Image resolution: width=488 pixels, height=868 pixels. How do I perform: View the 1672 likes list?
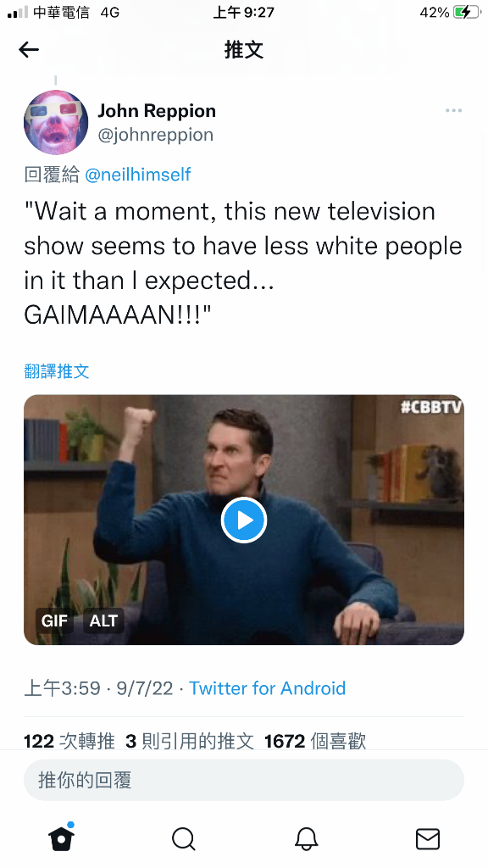pos(315,741)
